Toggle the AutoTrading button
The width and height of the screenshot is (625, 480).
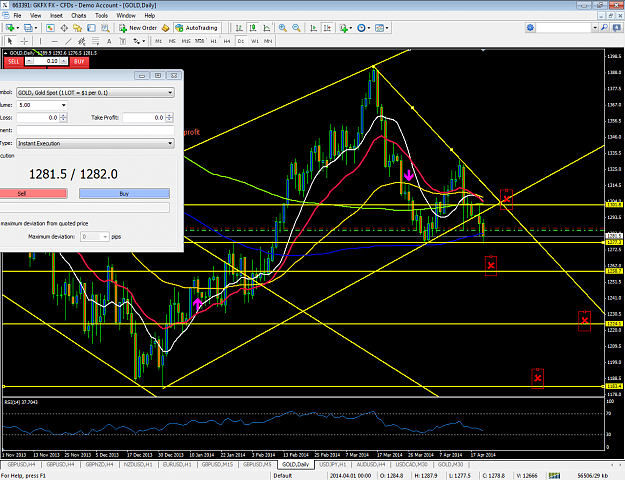pyautogui.click(x=197, y=28)
